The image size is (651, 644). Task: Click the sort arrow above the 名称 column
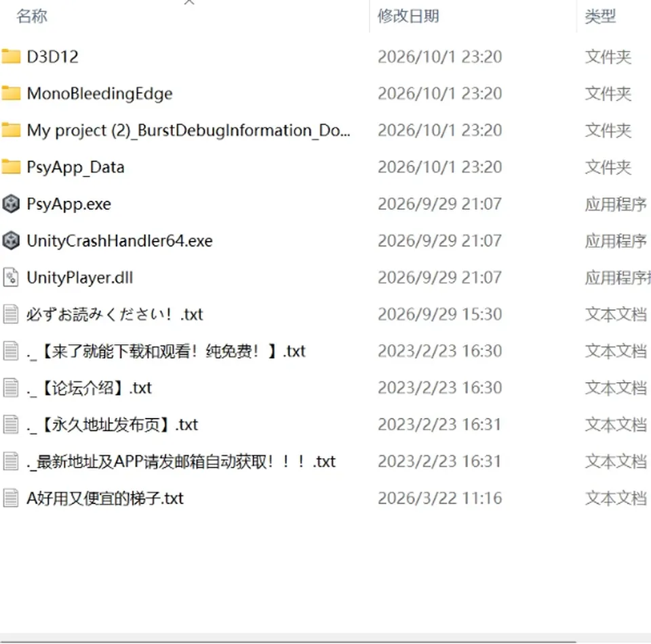coord(189,2)
